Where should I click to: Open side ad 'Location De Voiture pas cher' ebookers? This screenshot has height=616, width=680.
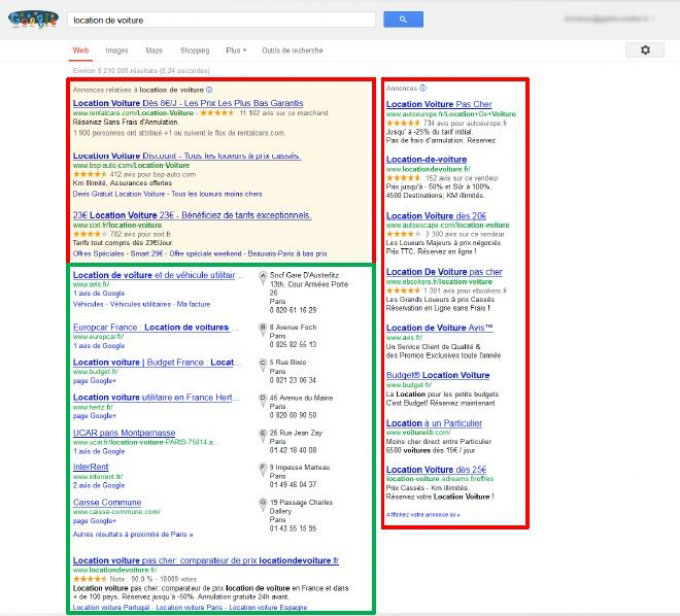tap(444, 272)
